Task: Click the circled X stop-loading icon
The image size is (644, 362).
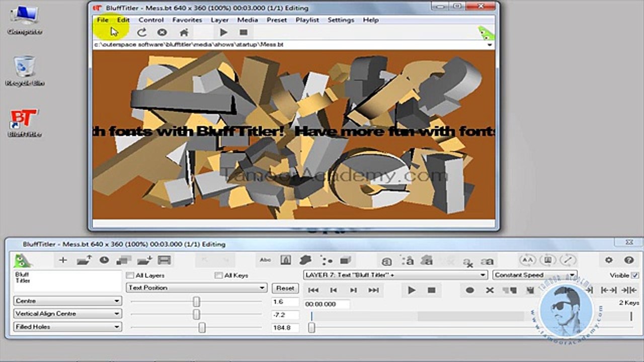Action: [x=162, y=32]
